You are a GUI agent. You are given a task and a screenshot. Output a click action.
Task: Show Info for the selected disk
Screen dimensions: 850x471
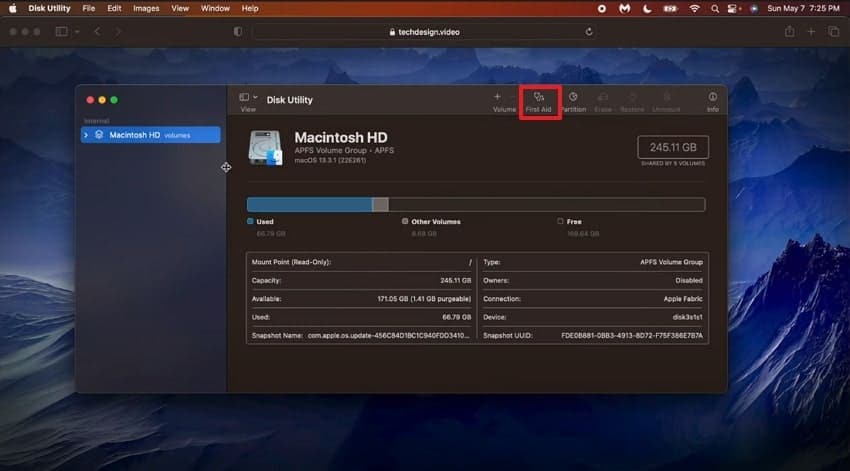[x=712, y=101]
